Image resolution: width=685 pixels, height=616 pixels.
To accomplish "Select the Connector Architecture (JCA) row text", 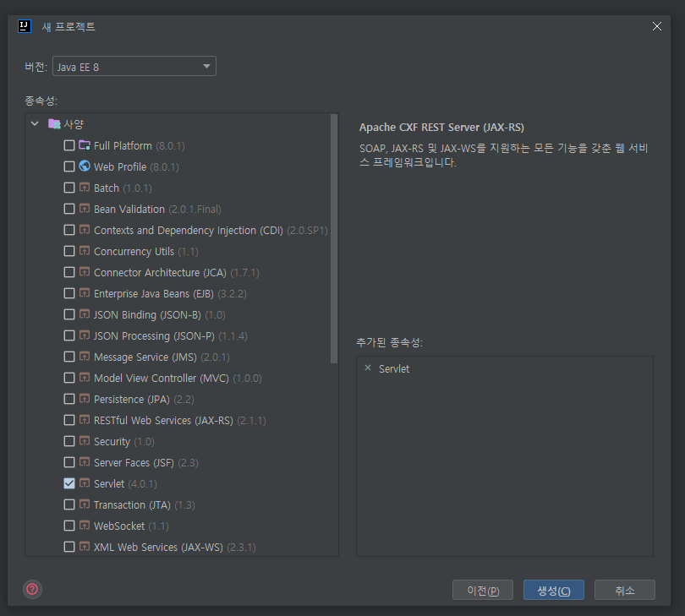I will click(x=177, y=273).
